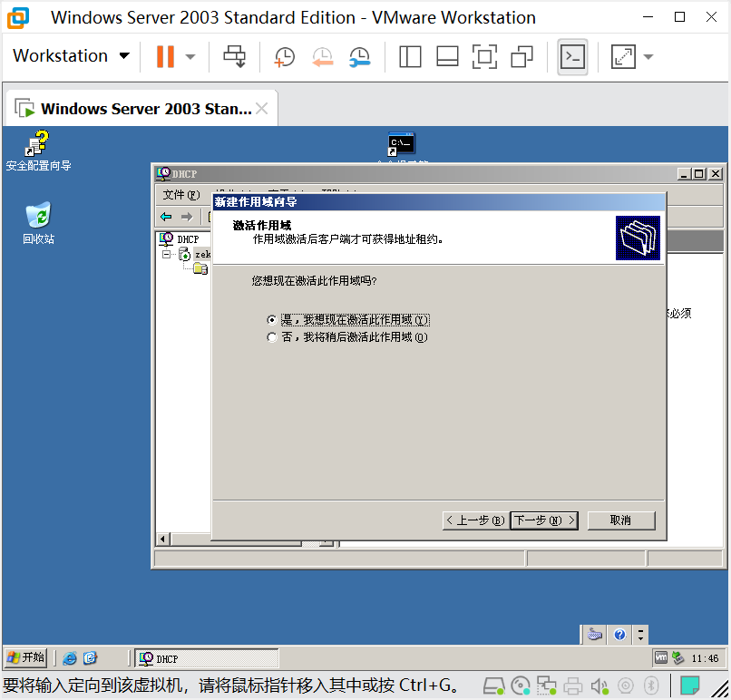
Task: Open the Security Configuration Wizard desktop icon
Action: point(38,151)
